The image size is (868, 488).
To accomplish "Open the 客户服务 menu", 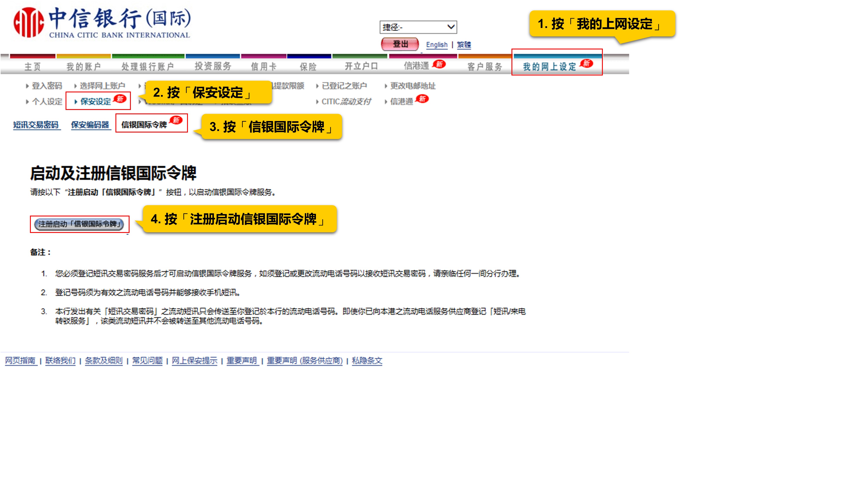I will click(x=485, y=66).
